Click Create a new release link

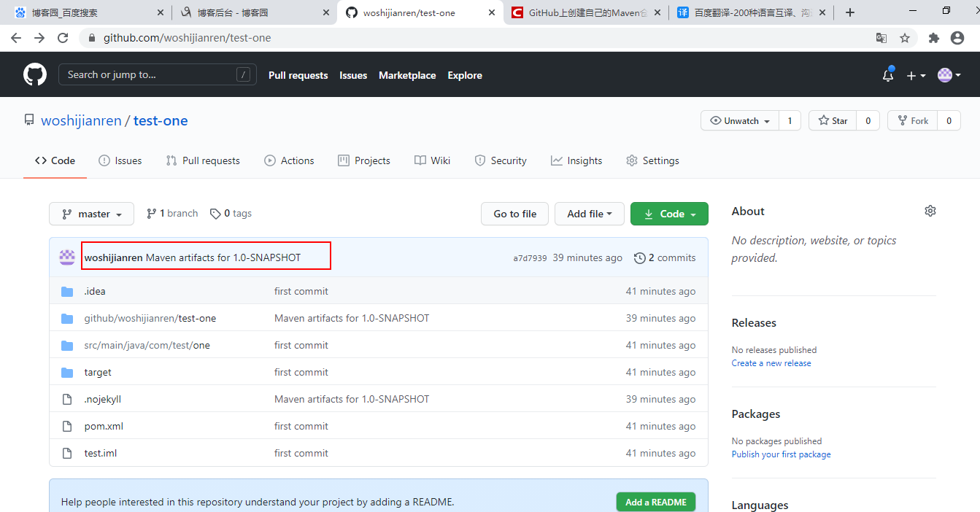771,363
